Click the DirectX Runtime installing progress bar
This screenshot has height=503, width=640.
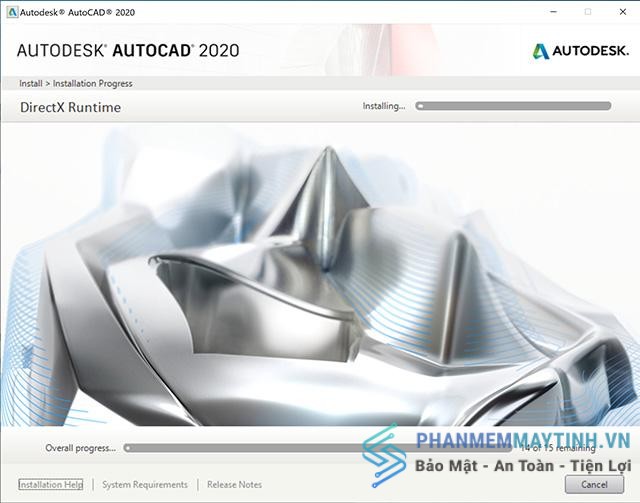(513, 106)
